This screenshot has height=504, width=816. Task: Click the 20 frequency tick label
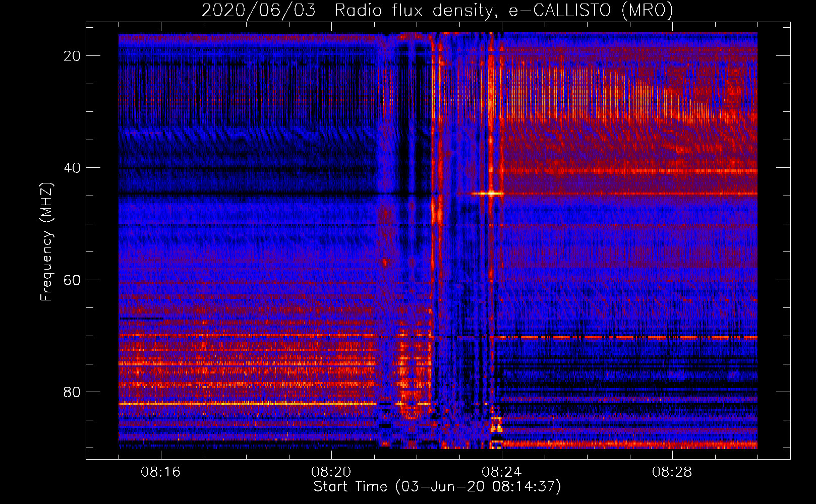click(73, 56)
